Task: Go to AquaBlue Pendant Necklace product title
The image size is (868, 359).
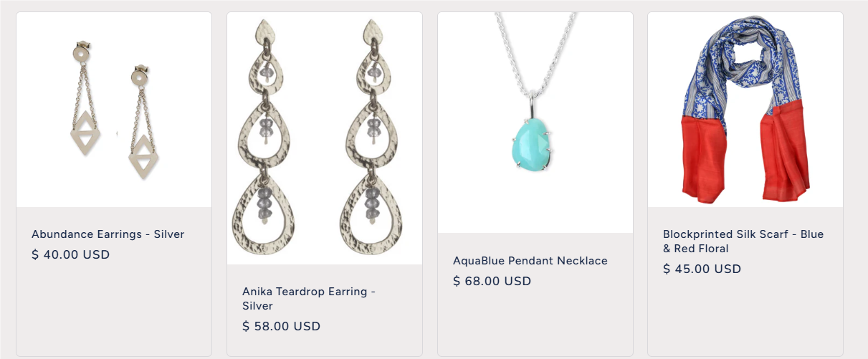Action: 530,261
